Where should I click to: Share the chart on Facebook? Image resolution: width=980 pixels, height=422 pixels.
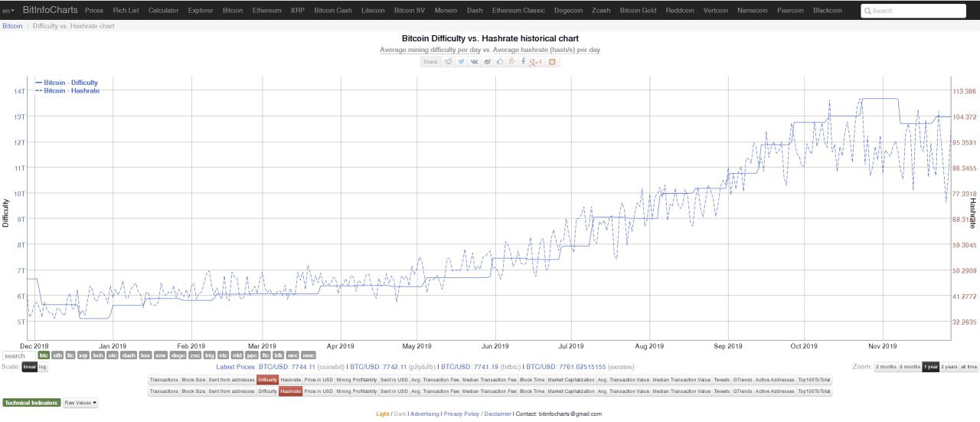pos(524,61)
